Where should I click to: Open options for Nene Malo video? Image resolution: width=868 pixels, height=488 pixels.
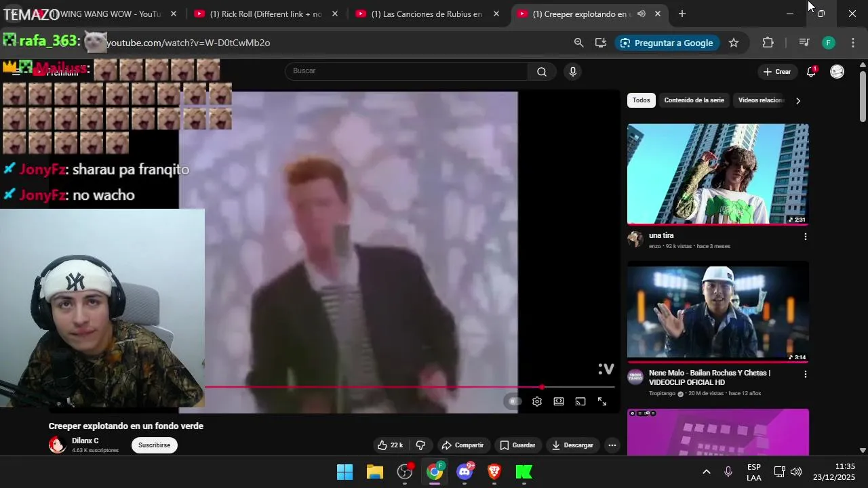click(x=806, y=374)
